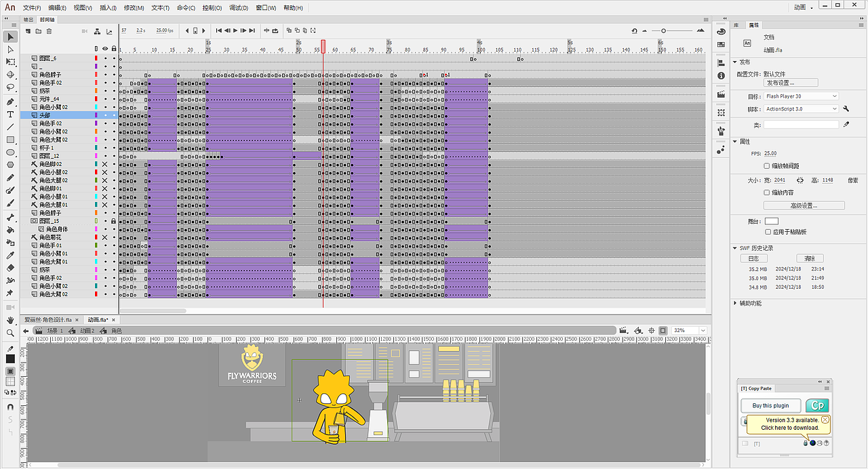Select the PolyStar tool

point(10,165)
